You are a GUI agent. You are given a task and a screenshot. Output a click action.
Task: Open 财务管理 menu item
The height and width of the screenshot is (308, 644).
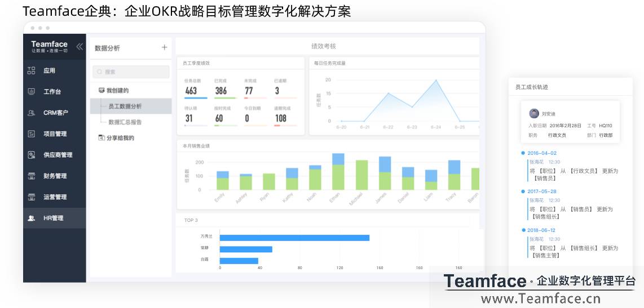click(55, 176)
